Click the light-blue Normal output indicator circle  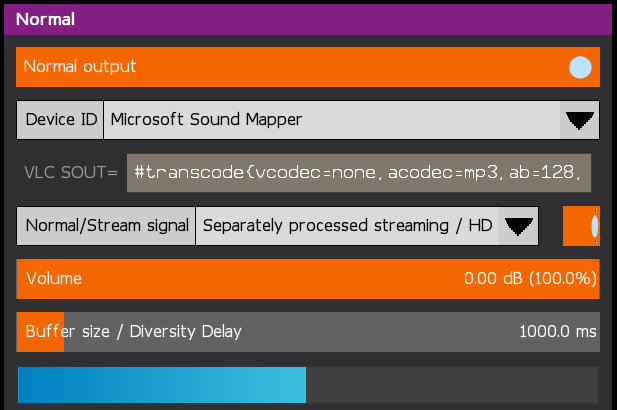pyautogui.click(x=579, y=68)
